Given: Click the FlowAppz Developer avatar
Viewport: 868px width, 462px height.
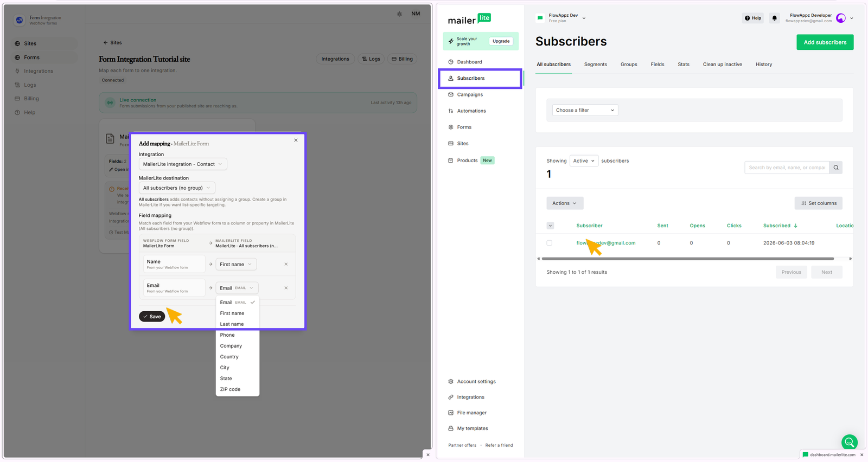Looking at the screenshot, I should [841, 18].
